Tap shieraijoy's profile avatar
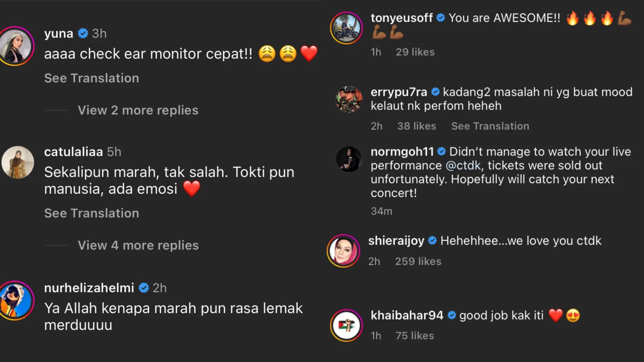The height and width of the screenshot is (362, 644). tap(343, 251)
